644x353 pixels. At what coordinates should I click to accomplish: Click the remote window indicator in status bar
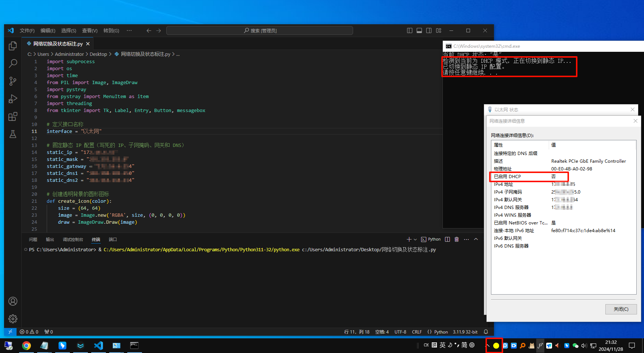click(10, 332)
